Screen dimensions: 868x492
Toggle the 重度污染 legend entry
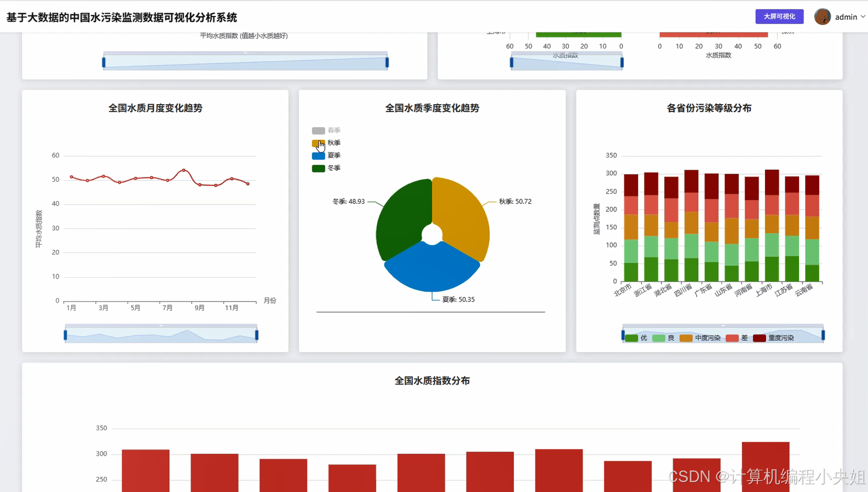774,338
